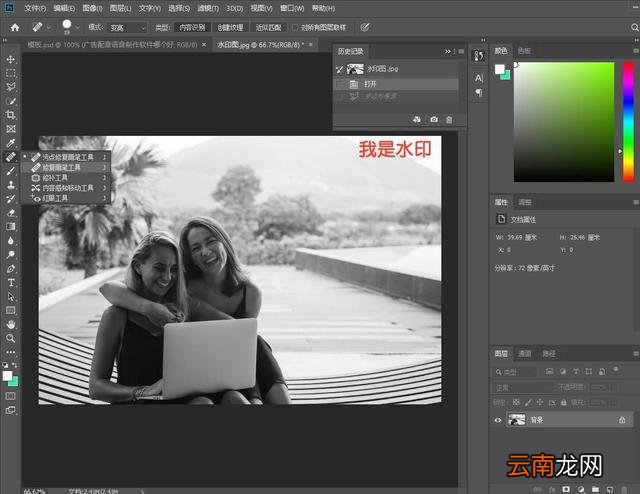This screenshot has height=494, width=640.
Task: Open the Mode dropdown in options bar
Action: click(x=127, y=28)
